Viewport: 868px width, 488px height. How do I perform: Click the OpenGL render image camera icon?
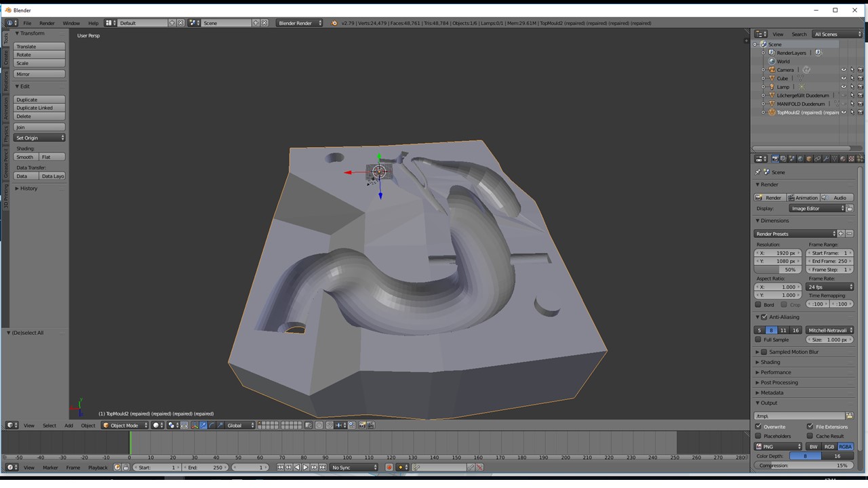[x=362, y=425]
